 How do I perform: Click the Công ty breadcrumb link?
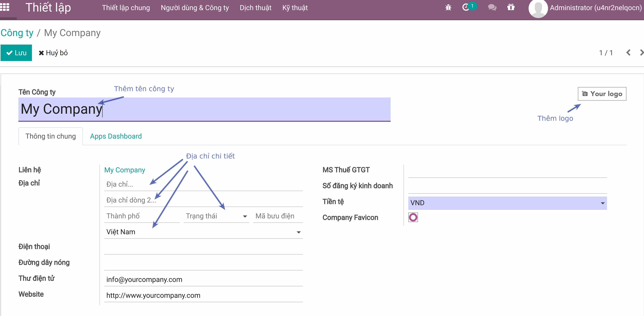point(17,33)
